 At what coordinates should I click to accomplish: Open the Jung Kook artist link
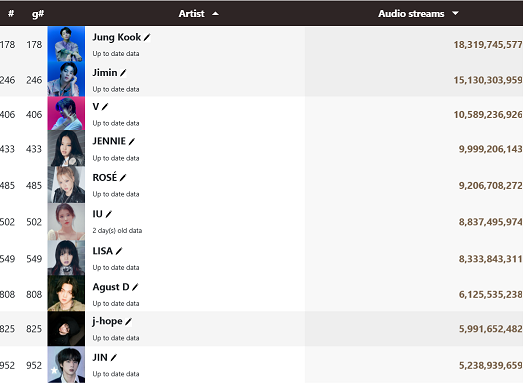pos(117,37)
